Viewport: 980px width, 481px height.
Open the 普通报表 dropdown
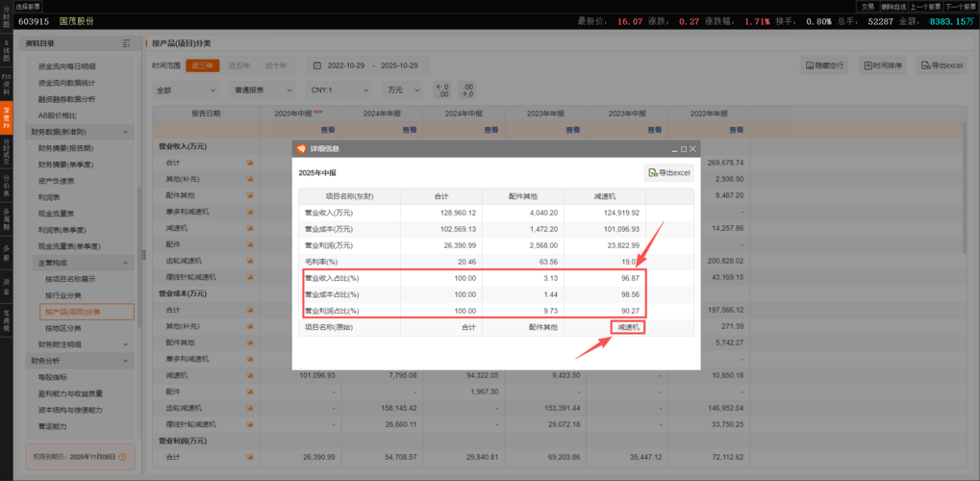click(x=261, y=90)
